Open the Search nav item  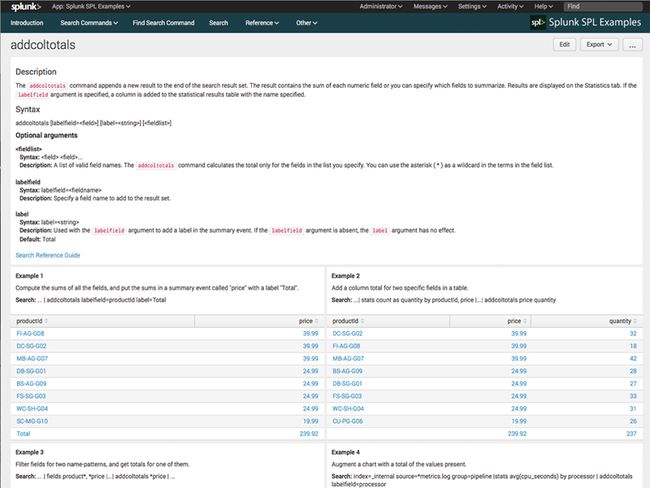[x=218, y=23]
